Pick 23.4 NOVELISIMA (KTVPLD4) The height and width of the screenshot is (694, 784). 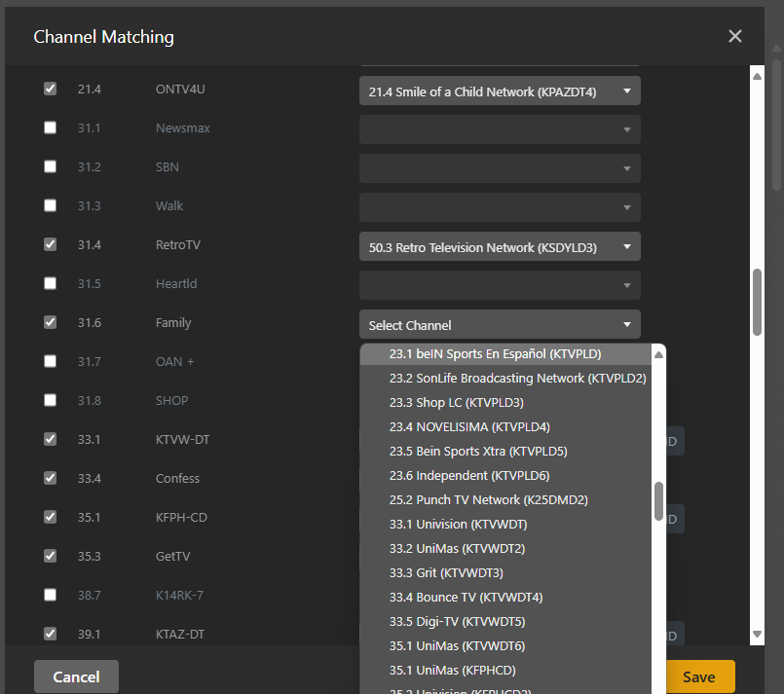click(505, 427)
